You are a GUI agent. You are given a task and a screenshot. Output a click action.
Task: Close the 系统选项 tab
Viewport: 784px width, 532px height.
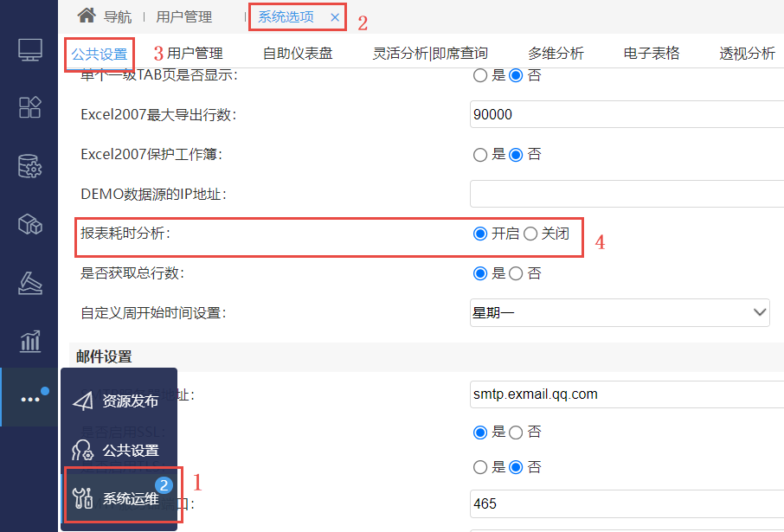pos(335,17)
